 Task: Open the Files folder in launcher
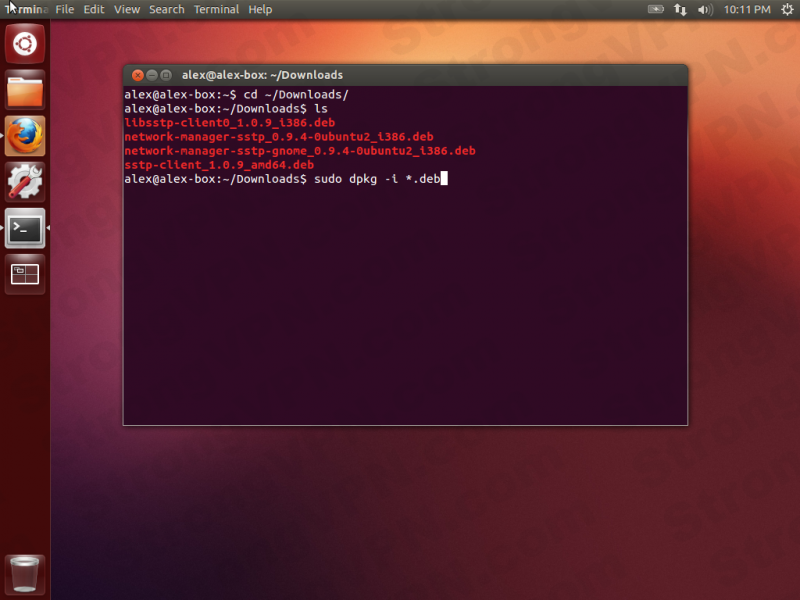coord(25,90)
